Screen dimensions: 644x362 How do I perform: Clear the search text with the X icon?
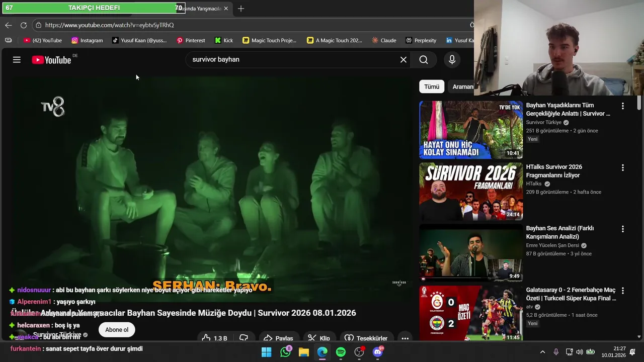click(404, 60)
